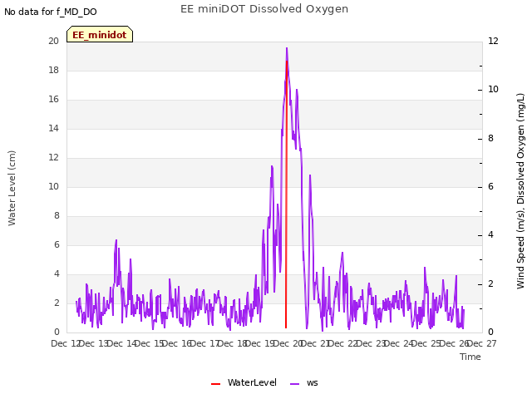Click the 18 value on left axis
Viewport: 532px width, 399px height.
pyautogui.click(x=53, y=70)
